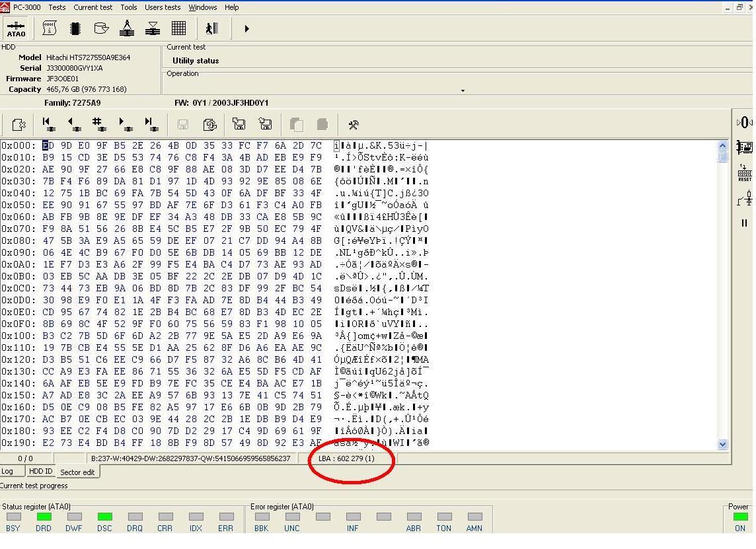Screen dimensions: 756x549
Task: Open the defect grid table icon
Action: [x=179, y=28]
